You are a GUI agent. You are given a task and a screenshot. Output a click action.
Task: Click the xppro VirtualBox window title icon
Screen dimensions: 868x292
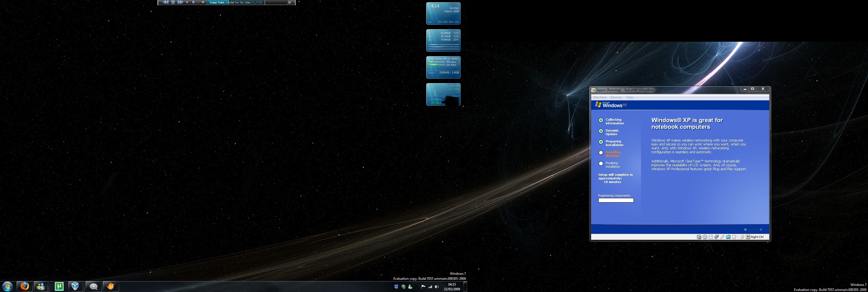pyautogui.click(x=593, y=90)
